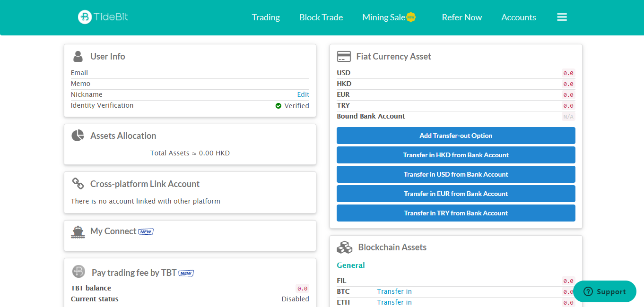644x307 pixels.
Task: Click the Pay trading fee TBT icon
Action: pos(78,272)
